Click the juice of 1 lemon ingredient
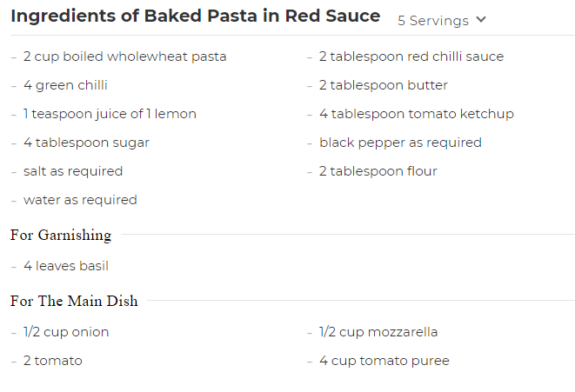The height and width of the screenshot is (392, 575). [110, 114]
